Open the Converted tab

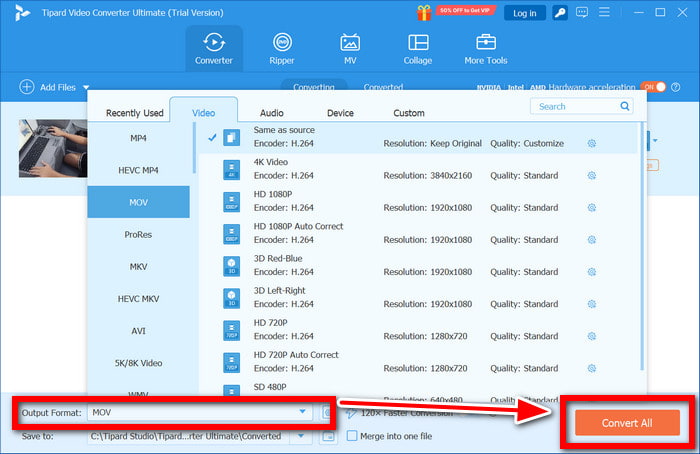(383, 86)
